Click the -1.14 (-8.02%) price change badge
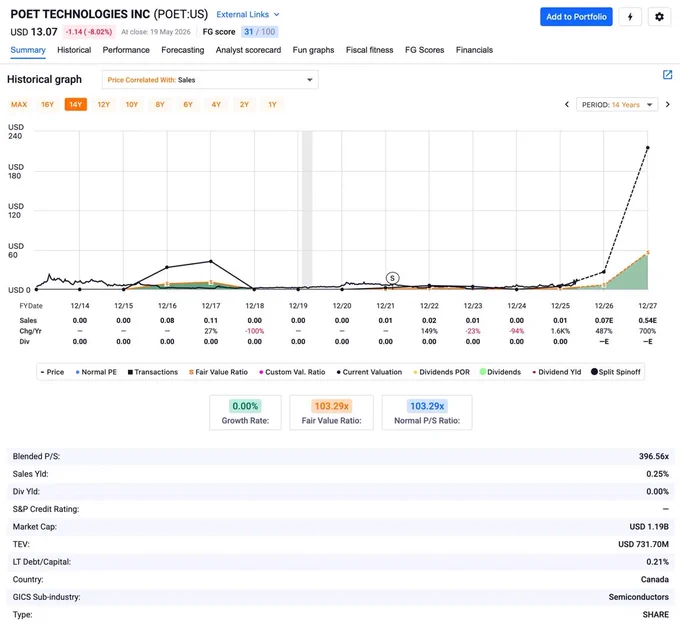680x630 pixels. tap(89, 32)
